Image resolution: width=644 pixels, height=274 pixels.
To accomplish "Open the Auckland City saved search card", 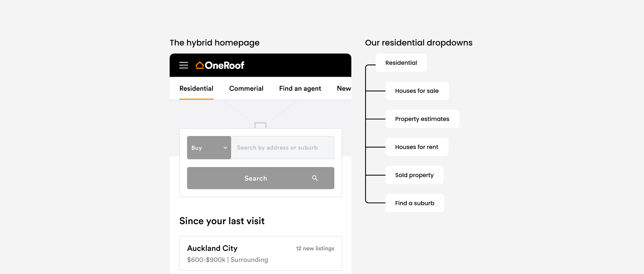I will (260, 254).
